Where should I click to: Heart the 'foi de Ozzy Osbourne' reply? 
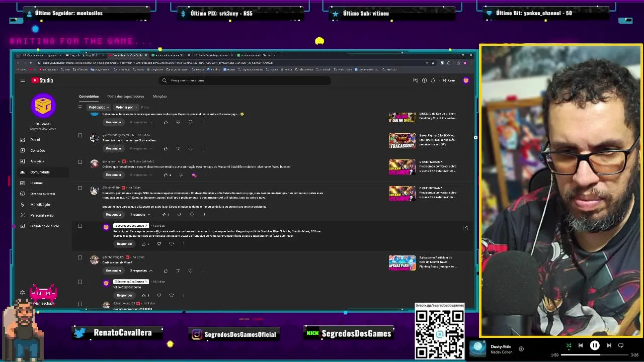click(172, 295)
